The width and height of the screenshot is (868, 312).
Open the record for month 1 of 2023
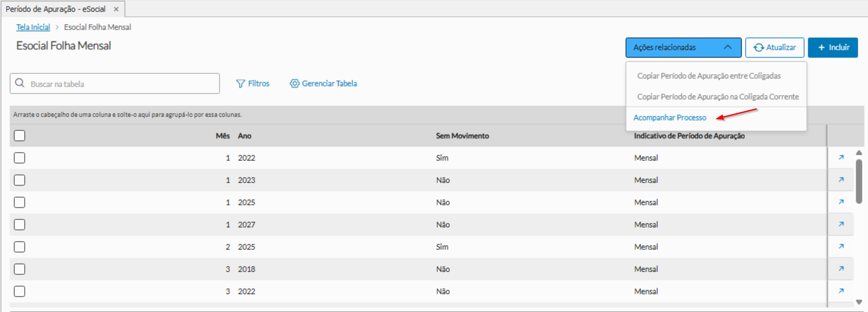[x=841, y=180]
